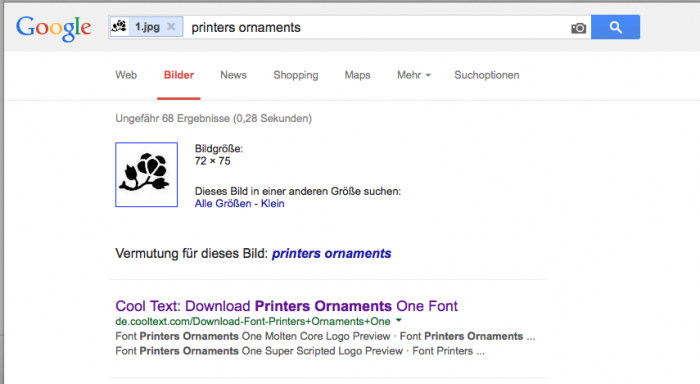Viewport: 700px width, 384px height.
Task: Click the Google logo
Action: pos(54,28)
